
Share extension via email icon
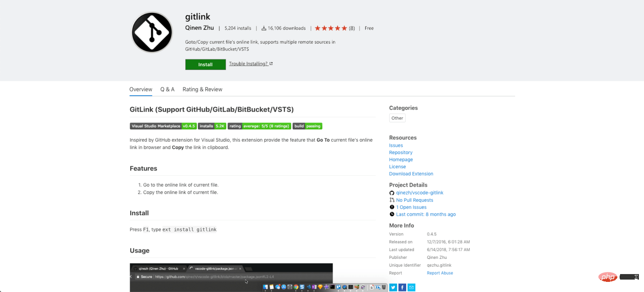coord(412,287)
